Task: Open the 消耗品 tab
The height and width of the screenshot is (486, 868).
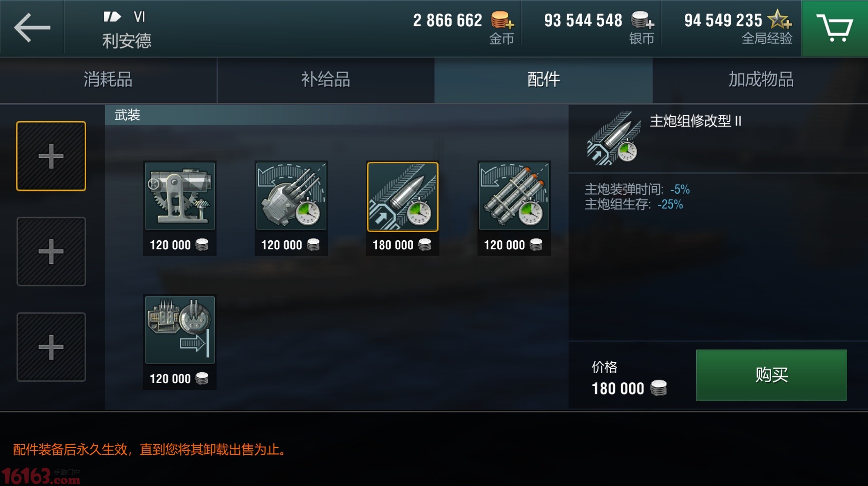Action: (x=108, y=80)
